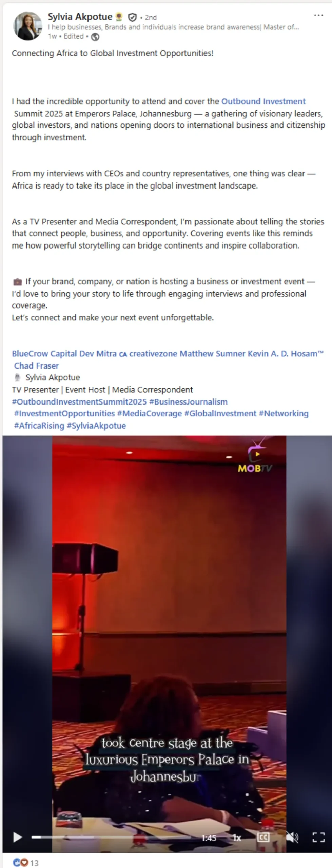
Task: Open the Chad Fraser profile mention
Action: click(x=36, y=366)
